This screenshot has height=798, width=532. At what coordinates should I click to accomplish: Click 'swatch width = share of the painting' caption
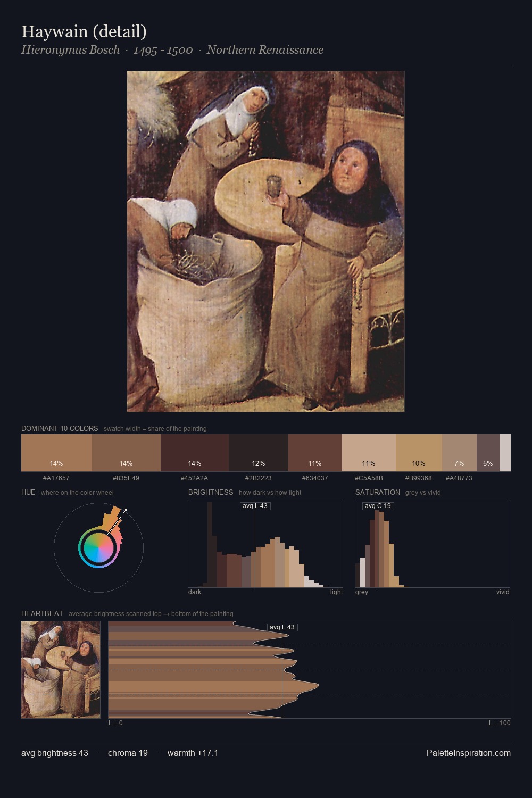tap(155, 428)
